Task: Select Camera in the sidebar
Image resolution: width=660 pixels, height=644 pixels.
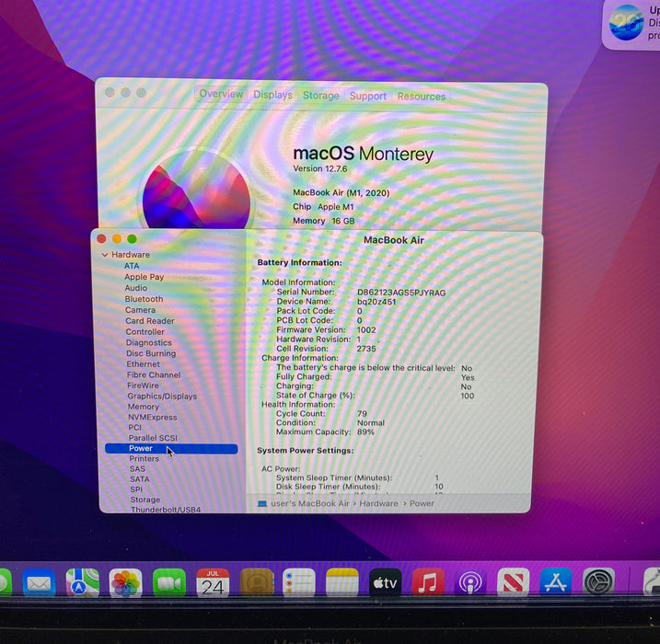Action: pyautogui.click(x=140, y=310)
